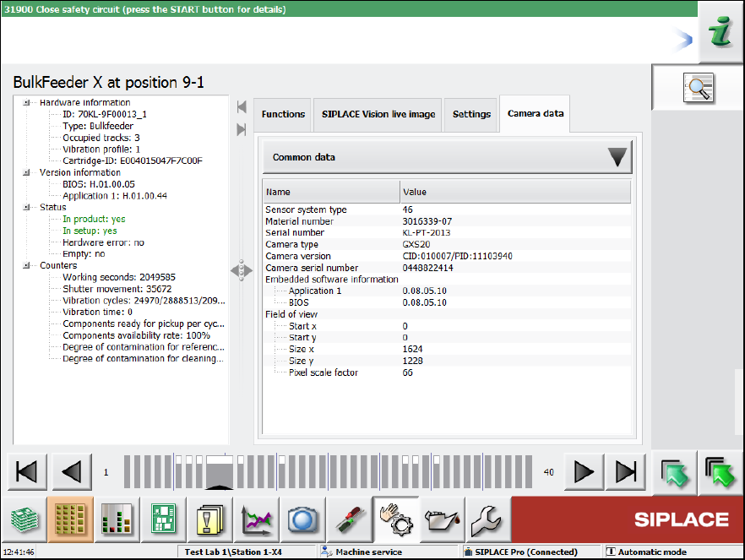
Task: Open the circuit board icon
Action: [163, 519]
